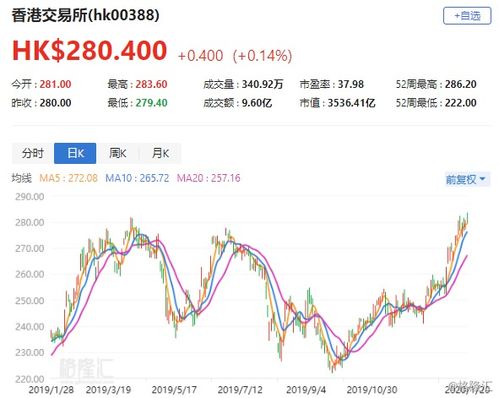The width and height of the screenshot is (499, 398).
Task: Click the 2019/9/4 date axis label
Action: (x=306, y=390)
